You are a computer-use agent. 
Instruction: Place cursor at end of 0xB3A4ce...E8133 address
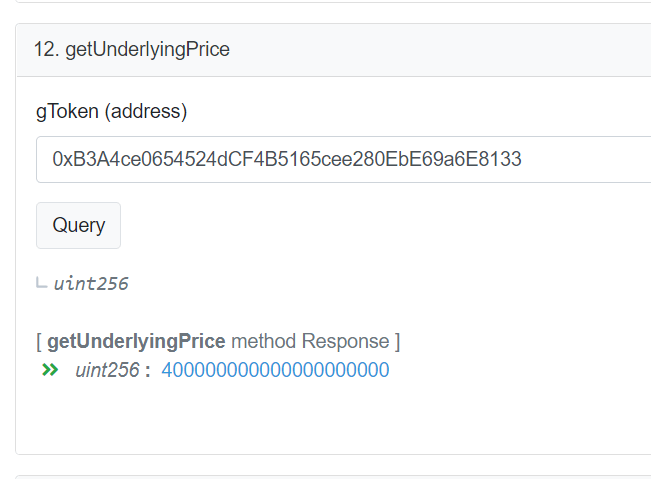click(x=522, y=159)
